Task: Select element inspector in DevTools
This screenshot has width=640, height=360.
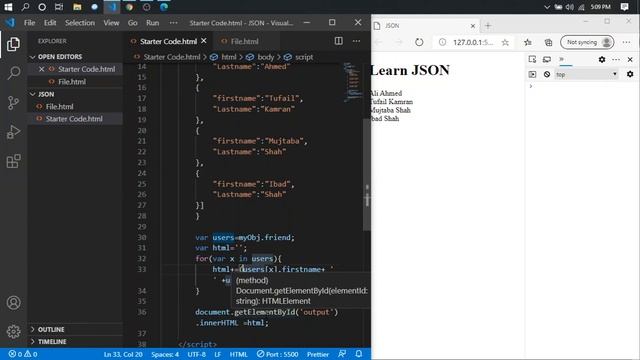Action: 532,59
